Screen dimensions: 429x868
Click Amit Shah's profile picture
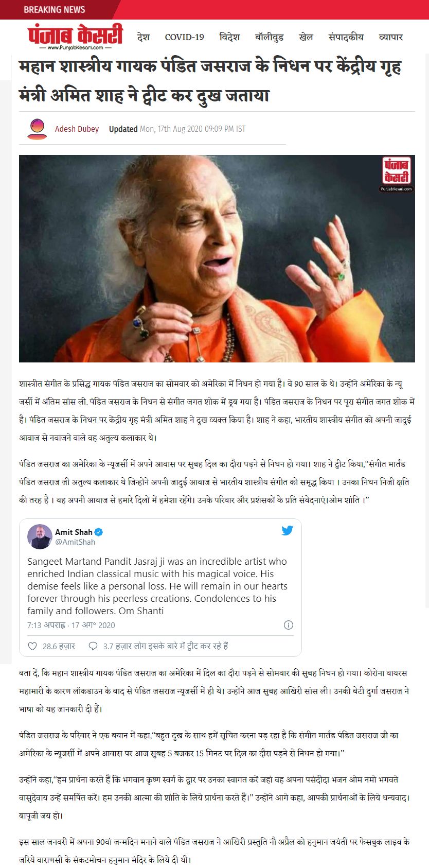[40, 537]
